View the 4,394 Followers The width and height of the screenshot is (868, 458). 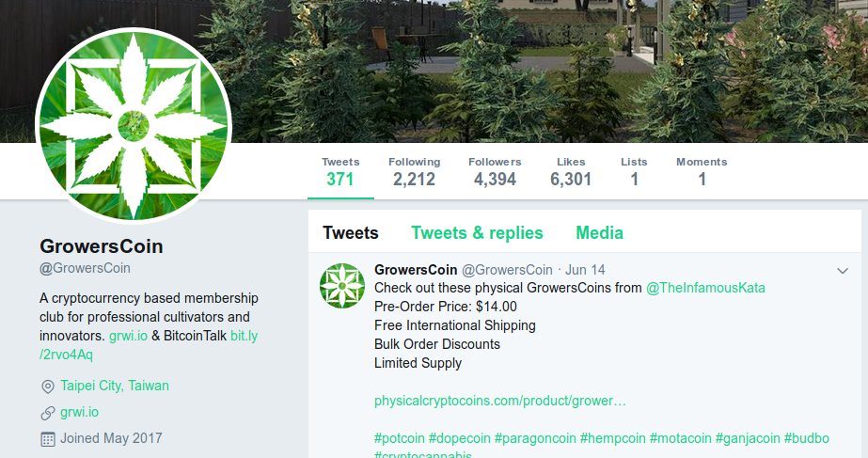(495, 172)
